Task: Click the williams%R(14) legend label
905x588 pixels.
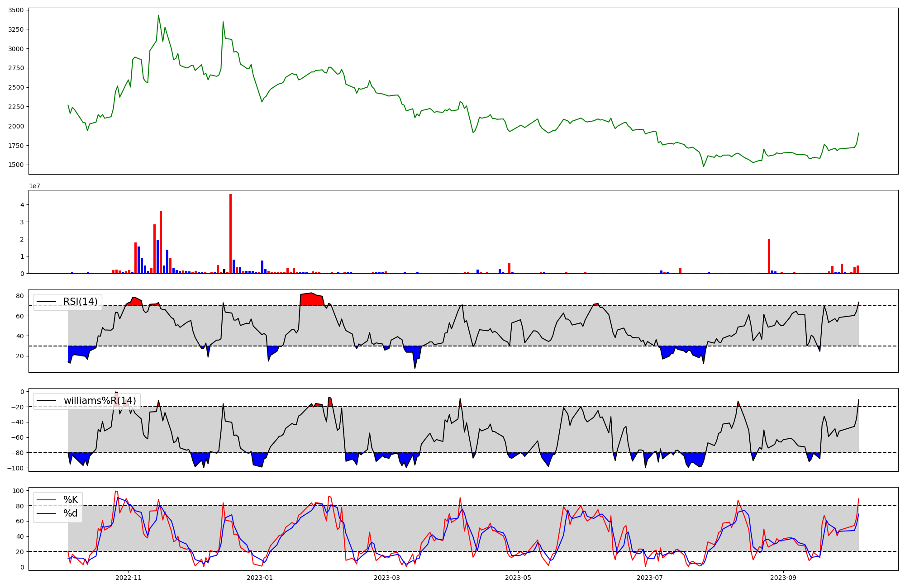Action: 100,401
